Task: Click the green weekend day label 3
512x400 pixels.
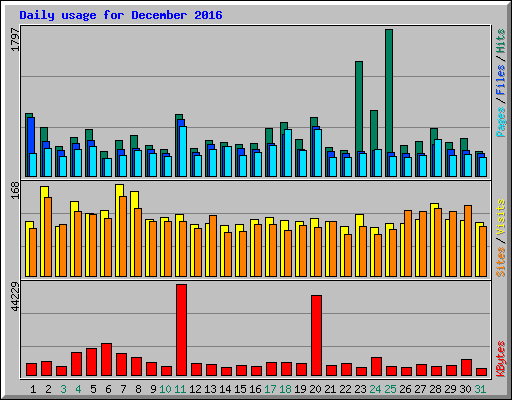Action: click(x=63, y=389)
